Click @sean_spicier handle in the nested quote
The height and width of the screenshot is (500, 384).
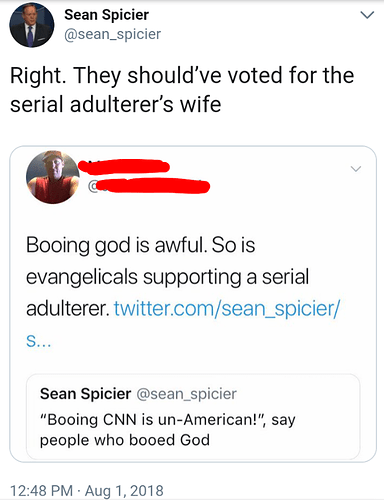tap(186, 394)
